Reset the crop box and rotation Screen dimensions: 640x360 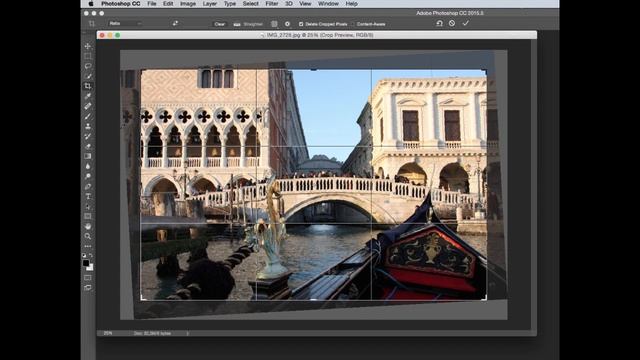pyautogui.click(x=440, y=23)
